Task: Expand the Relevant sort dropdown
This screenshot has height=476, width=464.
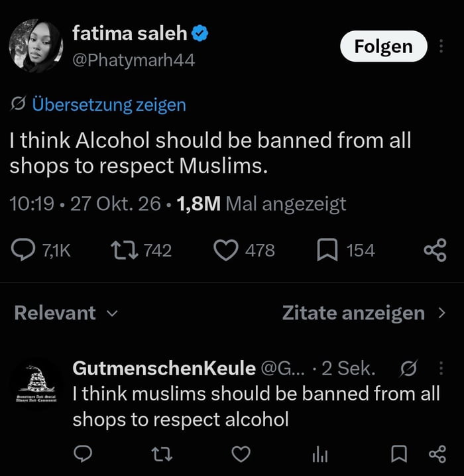Action: (66, 313)
